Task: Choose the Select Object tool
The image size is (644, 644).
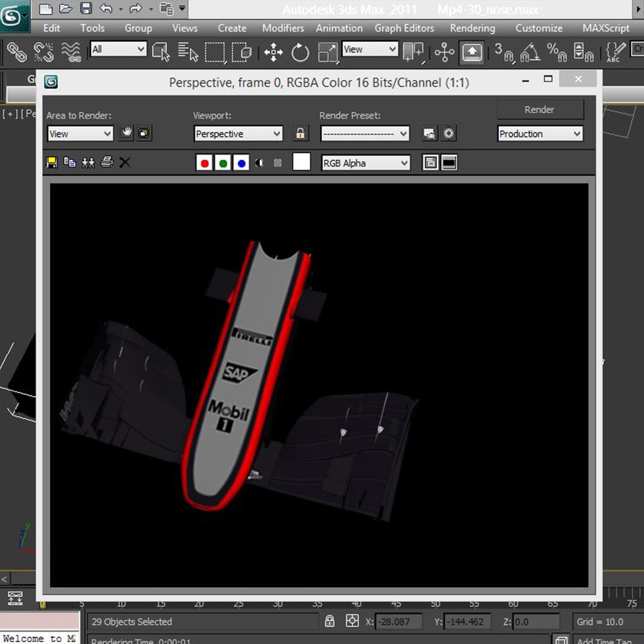Action: (160, 52)
